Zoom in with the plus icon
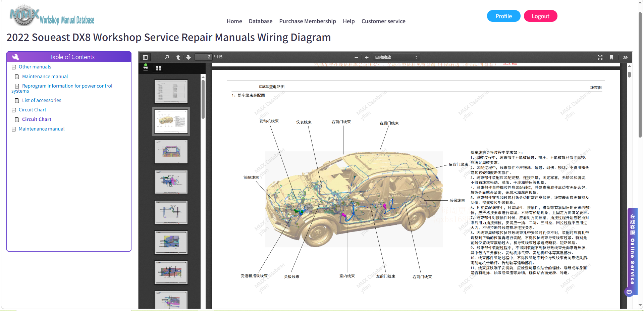644x311 pixels. click(x=367, y=57)
